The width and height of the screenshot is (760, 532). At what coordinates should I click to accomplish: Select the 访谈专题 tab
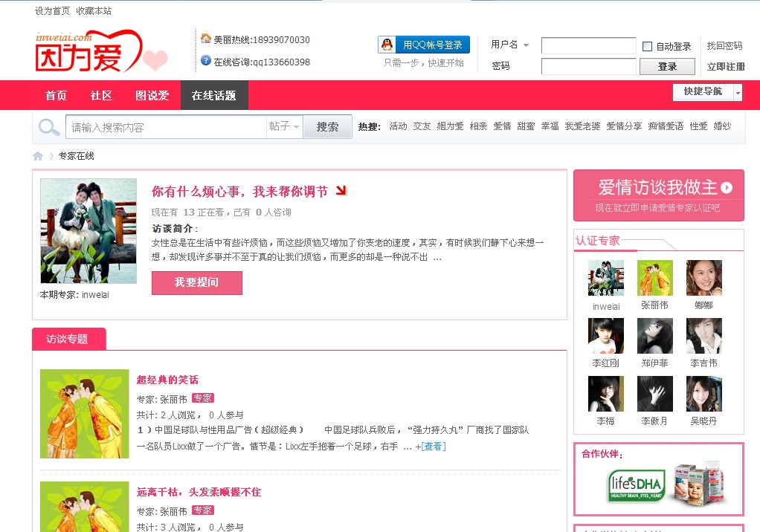(x=68, y=339)
